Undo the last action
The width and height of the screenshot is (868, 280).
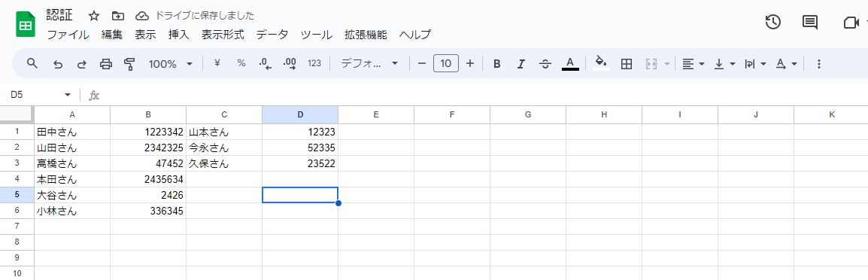pyautogui.click(x=58, y=64)
